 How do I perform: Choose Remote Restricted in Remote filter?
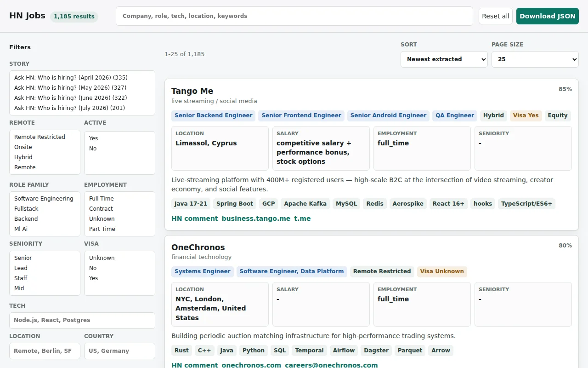[45, 137]
